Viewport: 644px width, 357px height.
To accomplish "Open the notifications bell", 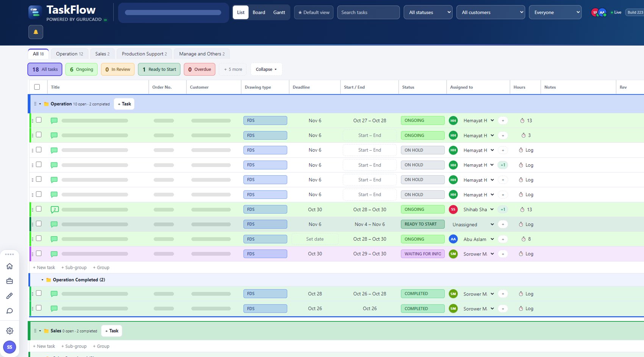I will click(x=36, y=32).
